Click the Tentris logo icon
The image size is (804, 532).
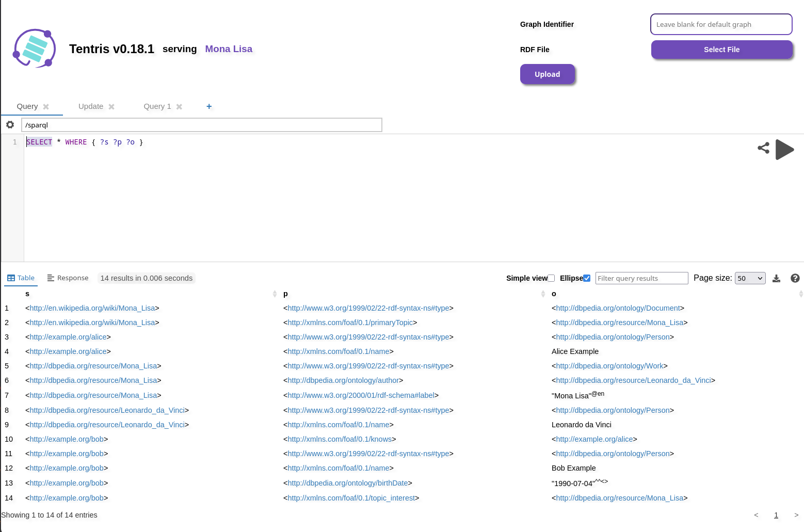(x=34, y=49)
